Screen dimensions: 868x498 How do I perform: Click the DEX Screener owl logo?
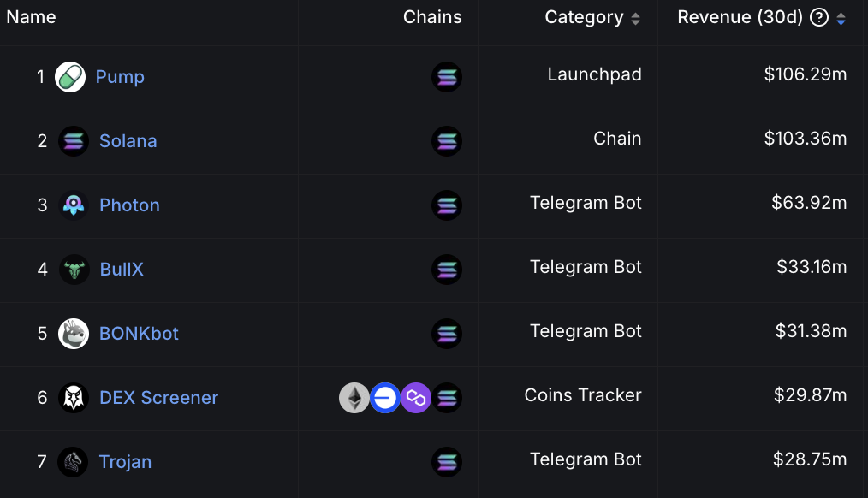tap(74, 398)
